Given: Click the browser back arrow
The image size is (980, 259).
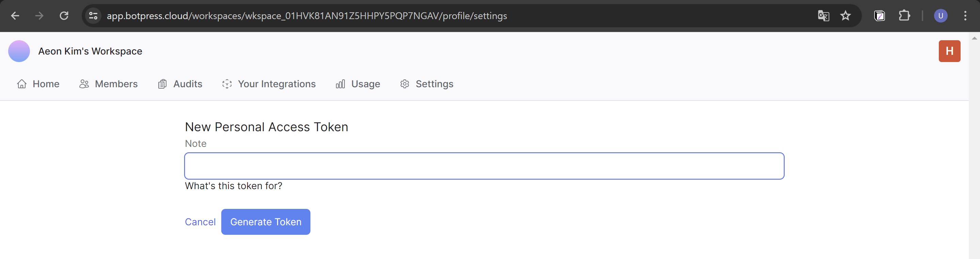Looking at the screenshot, I should tap(15, 16).
